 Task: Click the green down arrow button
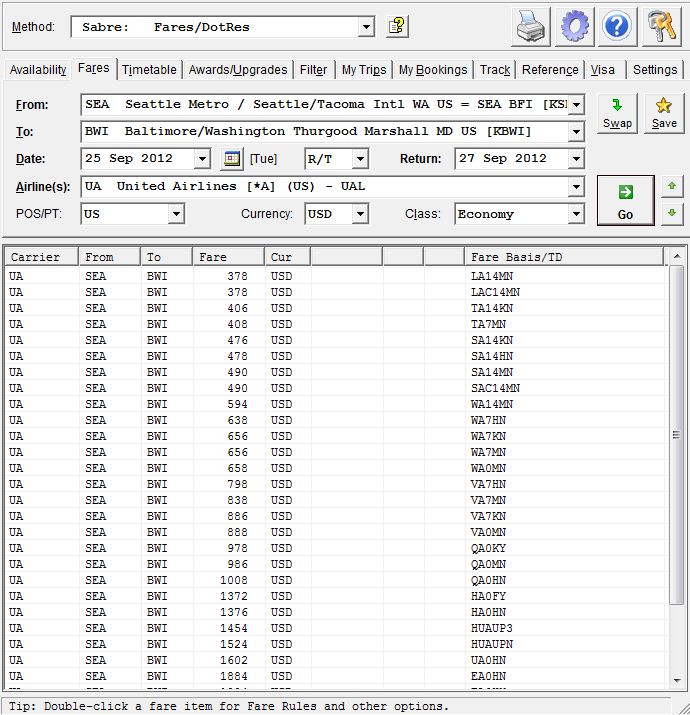click(672, 213)
